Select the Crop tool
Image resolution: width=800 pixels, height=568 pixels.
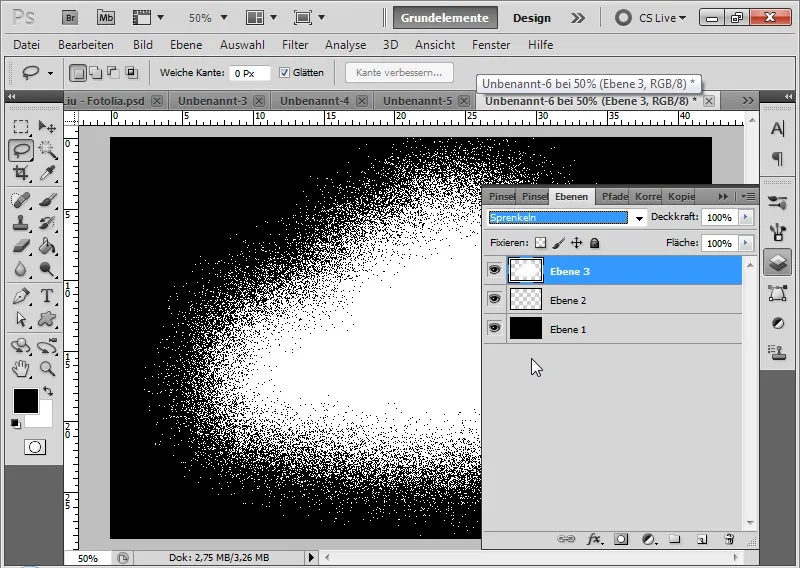coord(21,174)
